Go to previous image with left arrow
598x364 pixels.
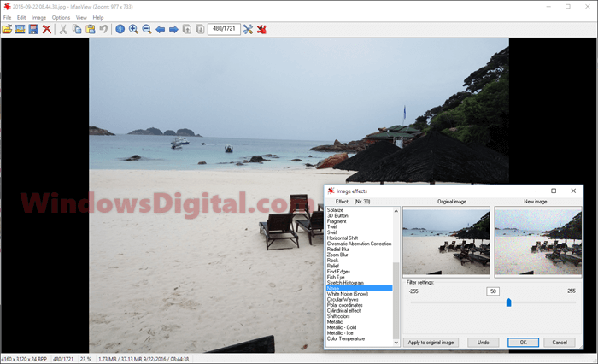[161, 29]
